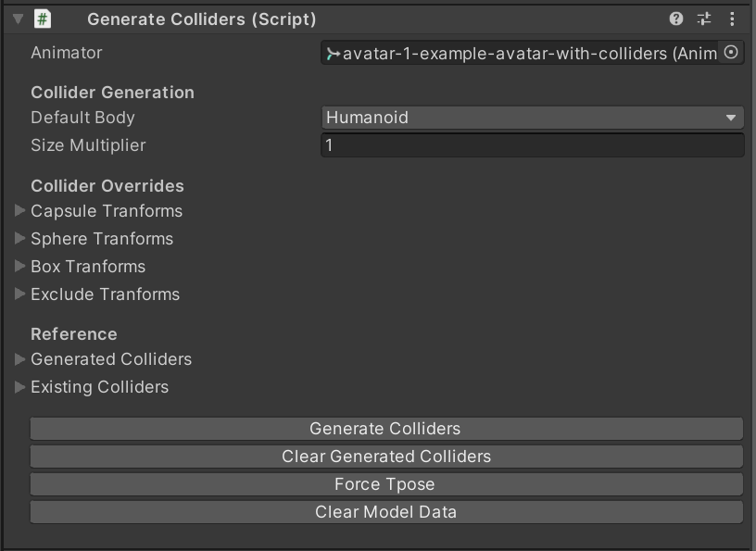The width and height of the screenshot is (756, 551).
Task: Click the C# script icon in header
Action: (x=43, y=19)
